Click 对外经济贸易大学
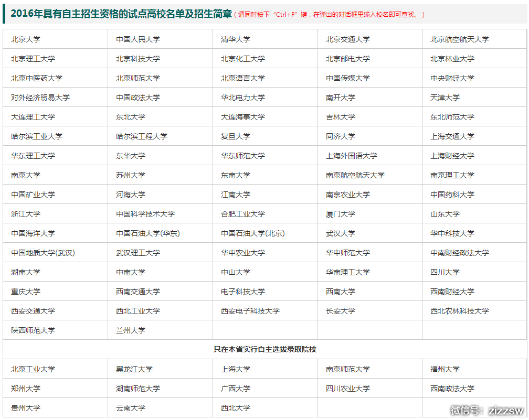The image size is (529, 420). click(x=40, y=98)
